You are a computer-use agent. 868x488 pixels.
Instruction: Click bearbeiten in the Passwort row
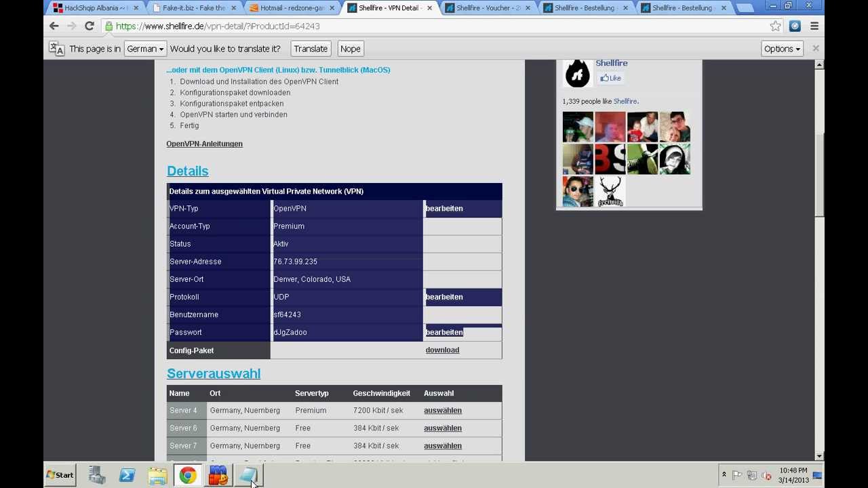(444, 332)
